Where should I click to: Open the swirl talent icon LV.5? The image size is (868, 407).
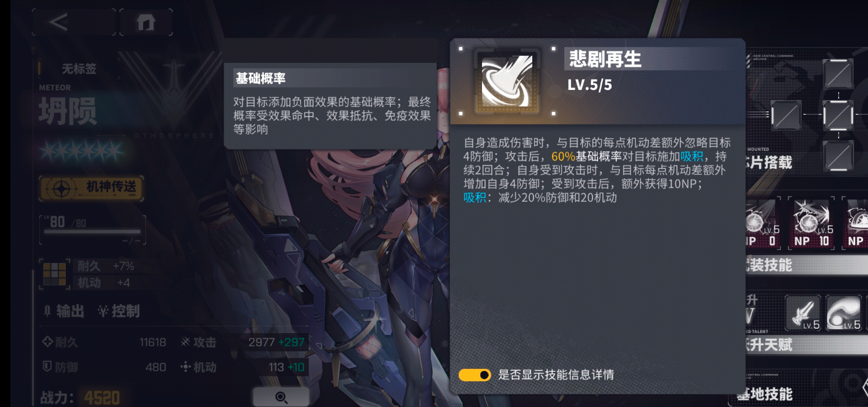(x=843, y=313)
